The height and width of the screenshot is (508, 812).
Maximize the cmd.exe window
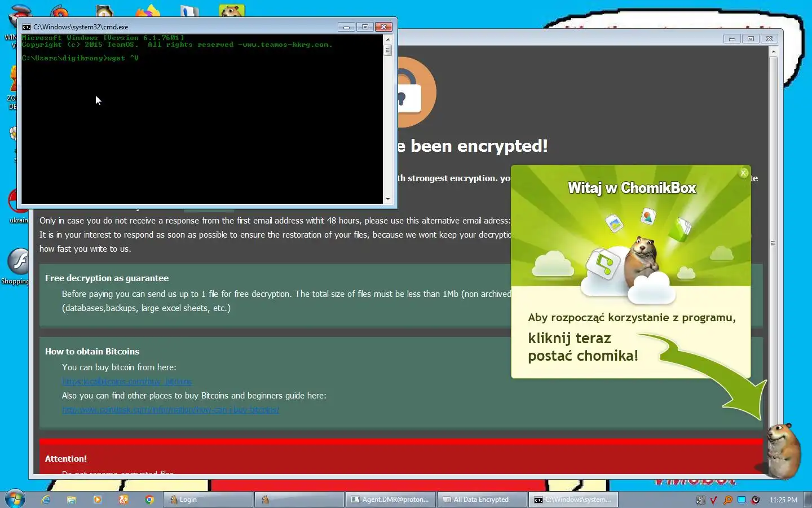pyautogui.click(x=365, y=27)
